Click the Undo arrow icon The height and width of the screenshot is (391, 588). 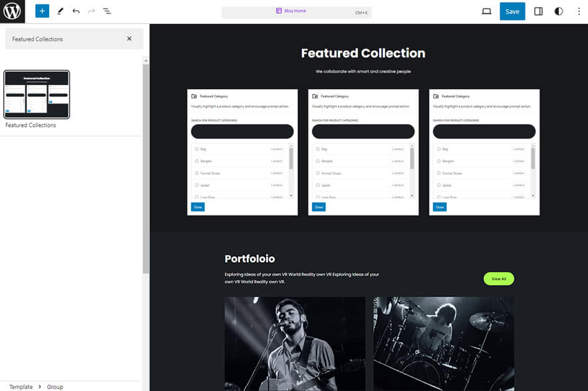(x=75, y=11)
